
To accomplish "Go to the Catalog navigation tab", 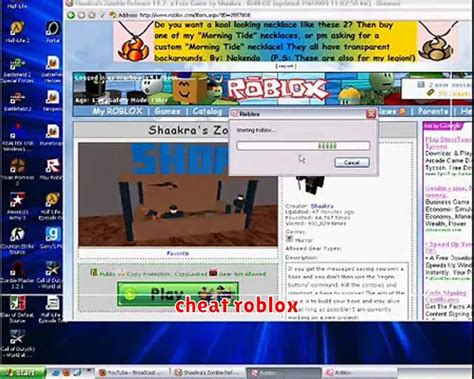I will point(207,111).
